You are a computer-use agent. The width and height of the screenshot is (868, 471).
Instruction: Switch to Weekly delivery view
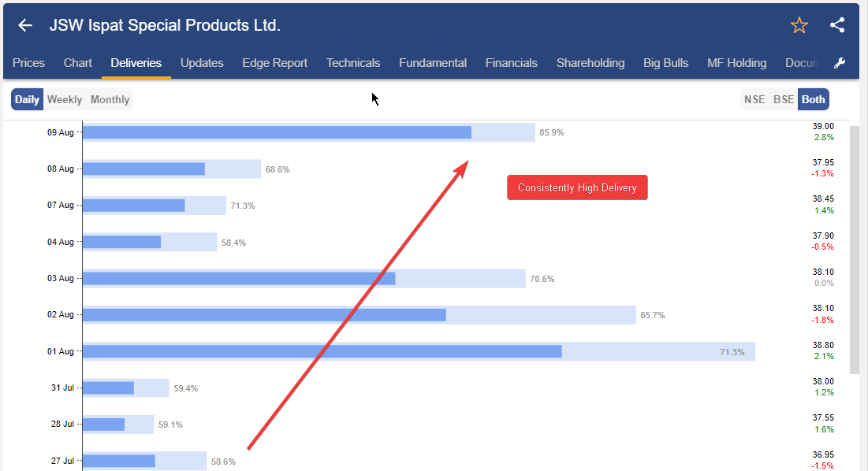pos(64,99)
